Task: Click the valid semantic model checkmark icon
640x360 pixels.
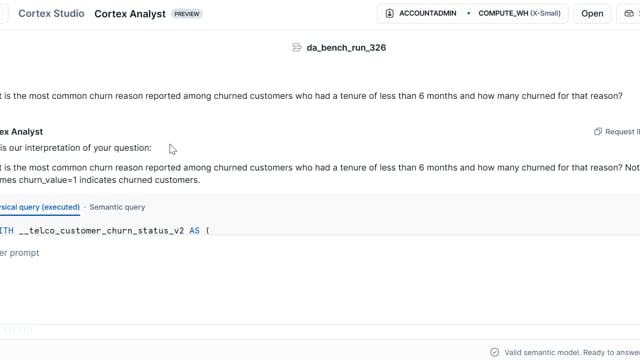Action: 494,352
